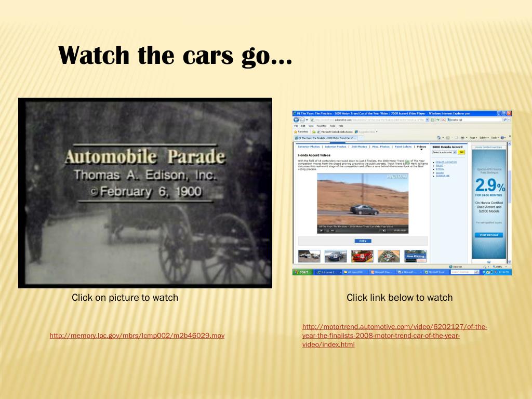
Task: Open the Page dropdown in command bar
Action: click(x=473, y=138)
